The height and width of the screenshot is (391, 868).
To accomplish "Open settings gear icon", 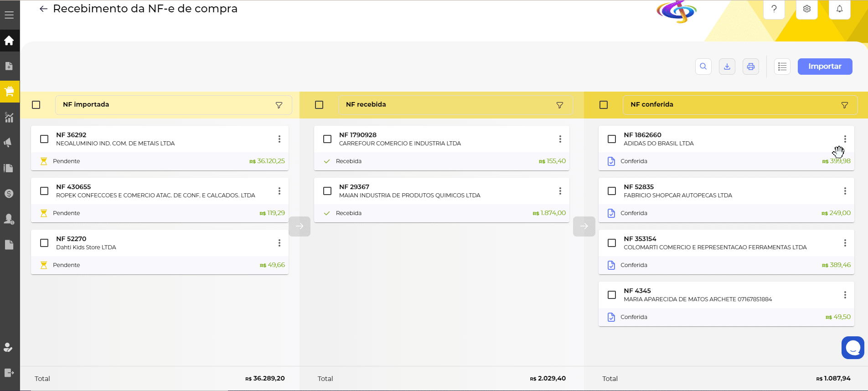I will (806, 9).
